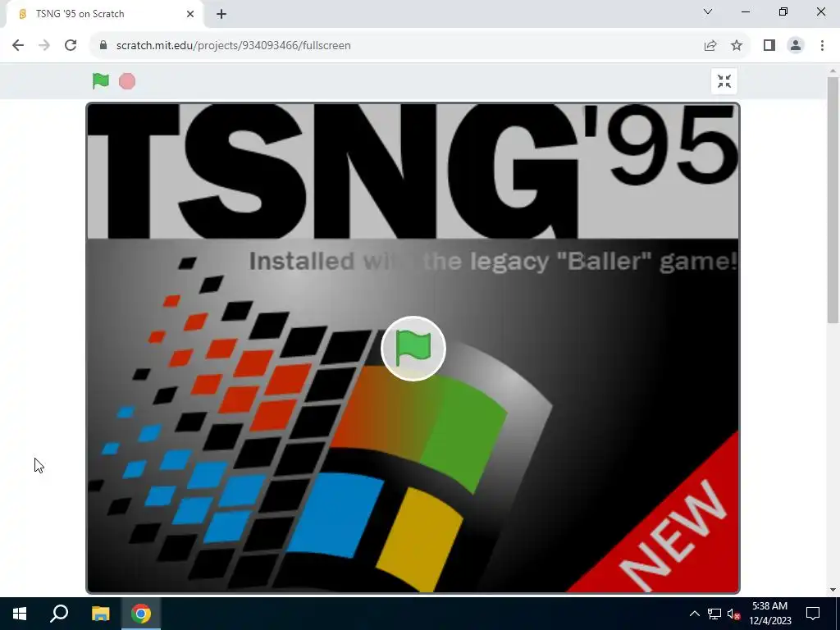Start the project with the large center flag
This screenshot has height=630, width=840.
pos(413,349)
